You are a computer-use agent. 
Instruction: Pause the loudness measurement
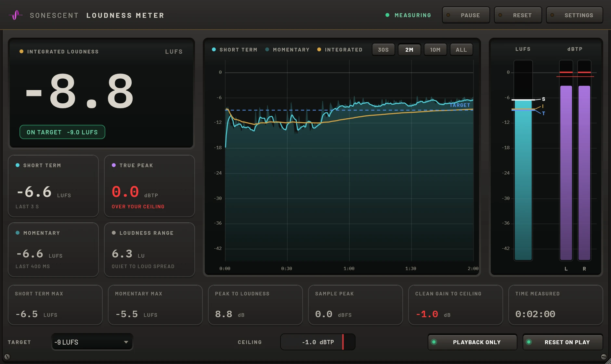(x=466, y=15)
